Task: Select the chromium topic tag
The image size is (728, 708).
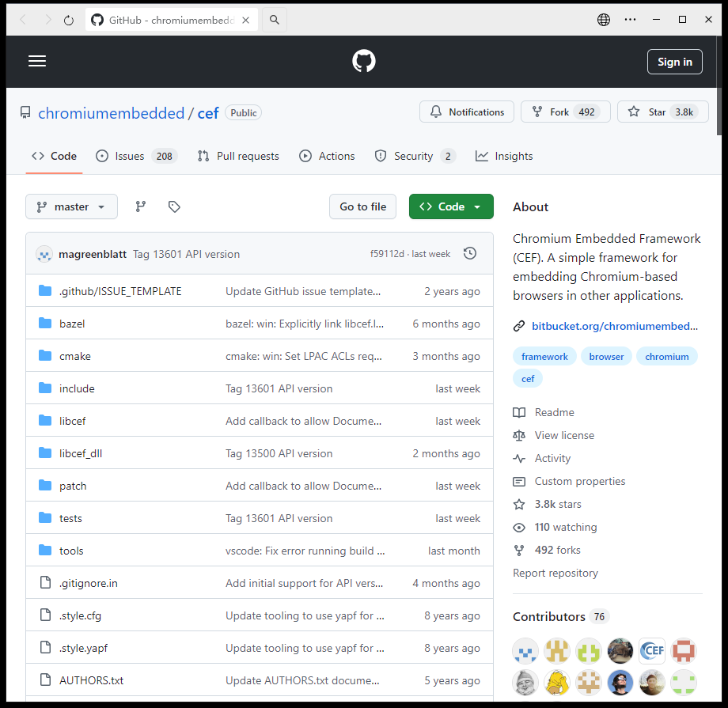Action: point(666,357)
